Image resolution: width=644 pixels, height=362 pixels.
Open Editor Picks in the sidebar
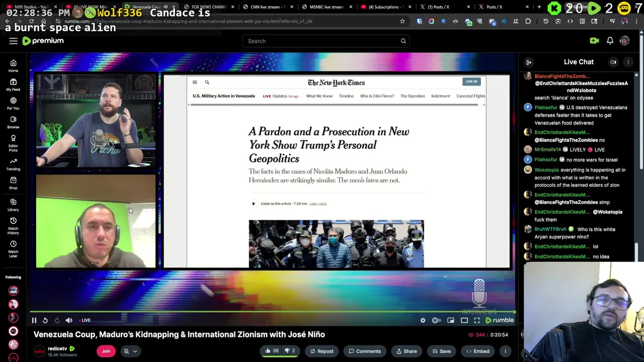[x=13, y=143]
